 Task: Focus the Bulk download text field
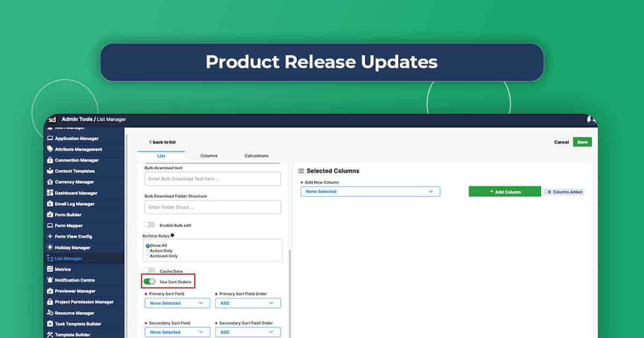tap(213, 179)
